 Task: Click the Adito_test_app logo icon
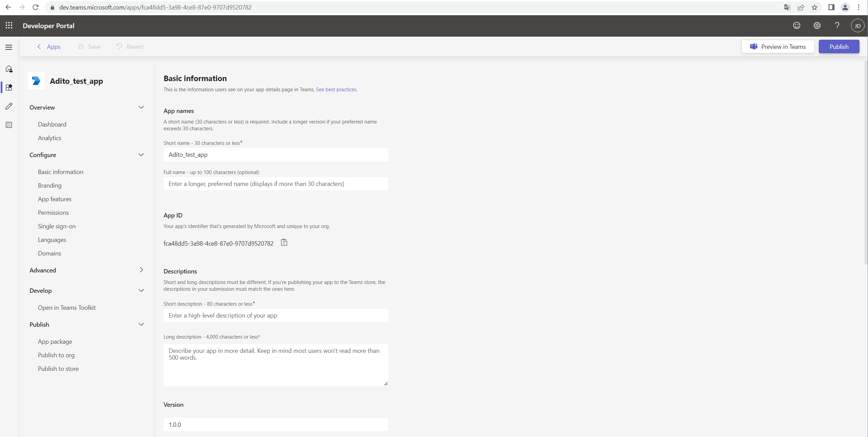[36, 81]
